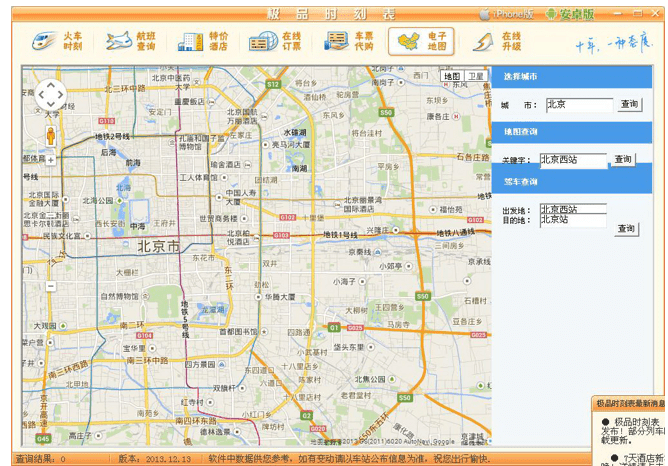668x466 pixels.
Task: Click 查询 button next to city field
Action: point(629,104)
